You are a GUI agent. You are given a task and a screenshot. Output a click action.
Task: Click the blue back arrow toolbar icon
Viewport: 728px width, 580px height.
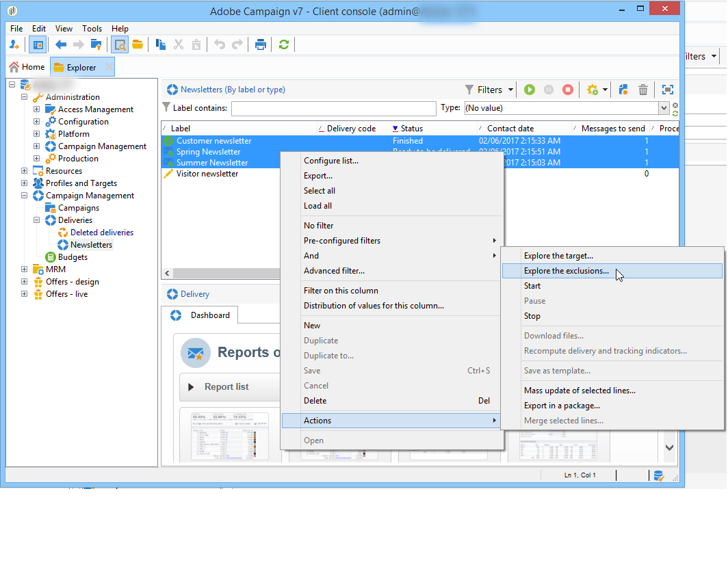point(61,45)
